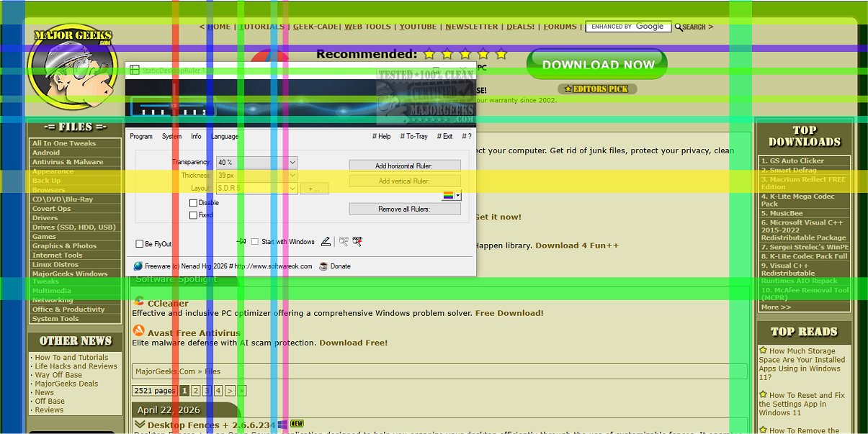Open the Info menu
The image size is (868, 434).
[x=196, y=136]
